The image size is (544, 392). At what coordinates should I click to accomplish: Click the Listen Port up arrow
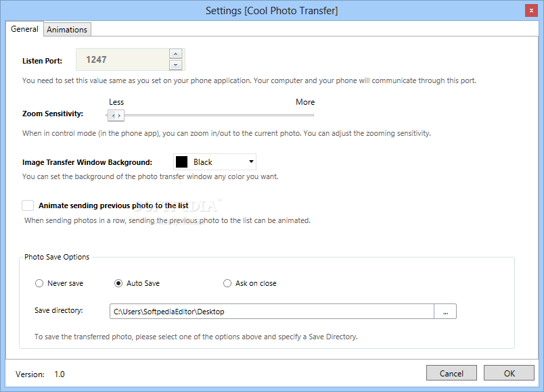[x=175, y=53]
